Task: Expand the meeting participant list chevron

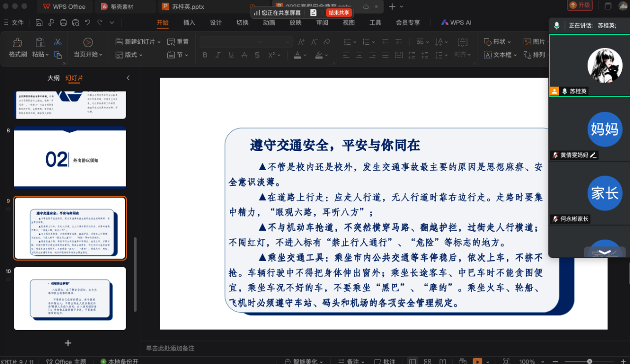Action: tap(604, 252)
